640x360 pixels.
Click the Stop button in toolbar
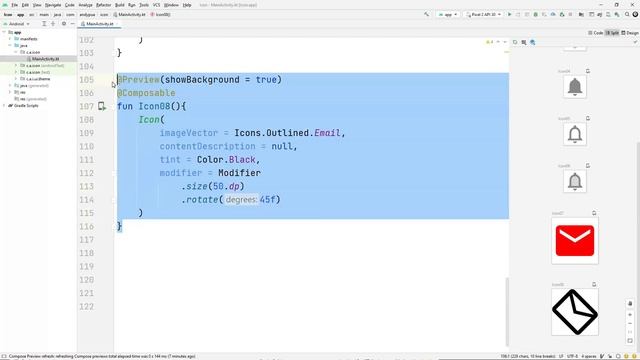point(570,14)
